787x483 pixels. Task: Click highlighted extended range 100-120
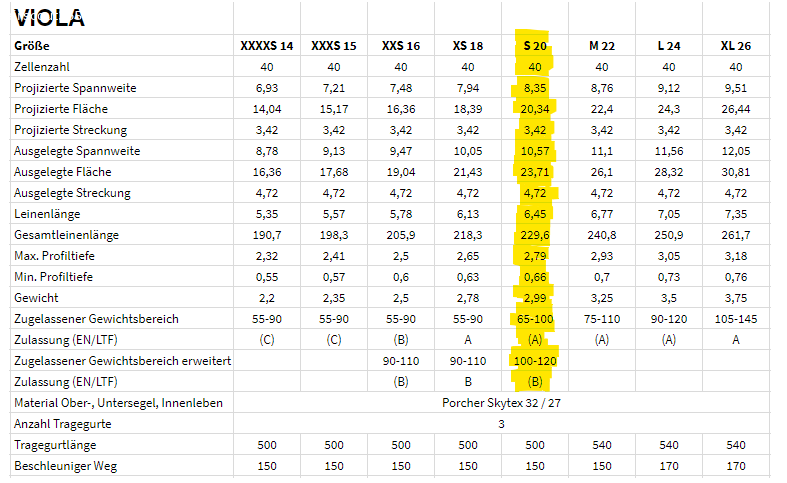pyautogui.click(x=535, y=361)
